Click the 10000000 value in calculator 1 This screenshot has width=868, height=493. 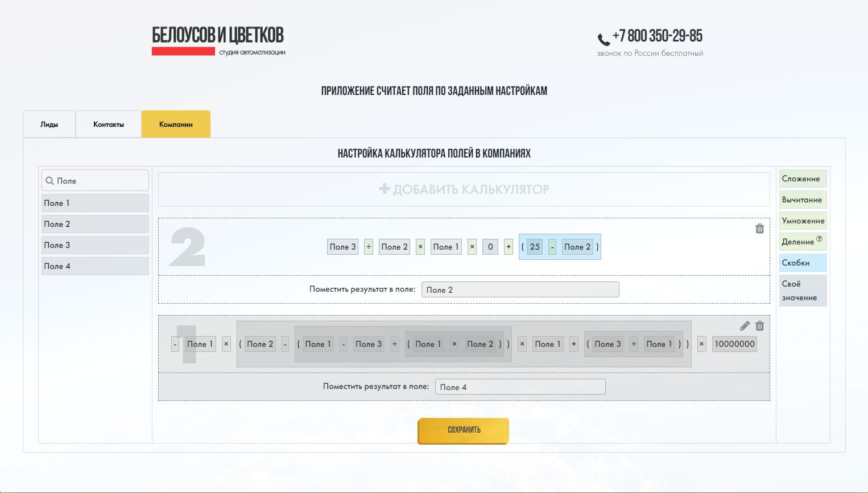pos(734,344)
